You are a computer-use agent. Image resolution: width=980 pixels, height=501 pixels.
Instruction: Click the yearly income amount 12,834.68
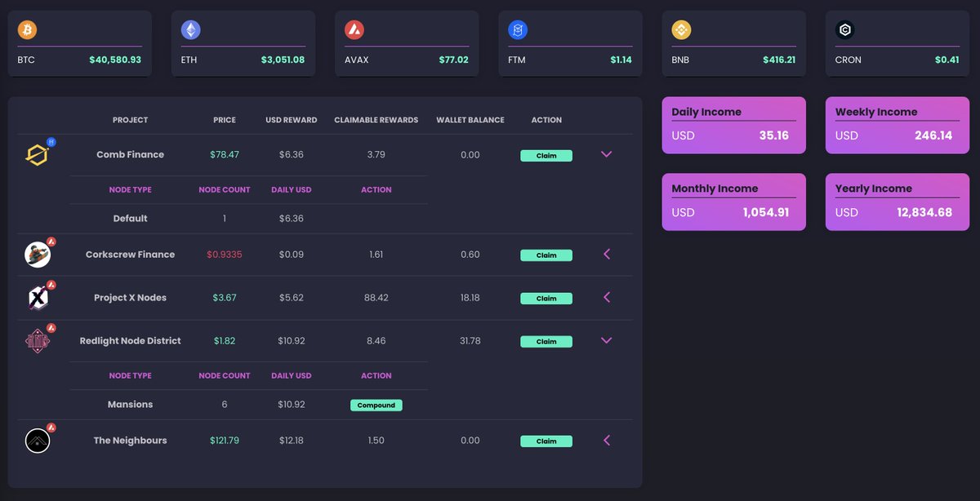point(923,212)
